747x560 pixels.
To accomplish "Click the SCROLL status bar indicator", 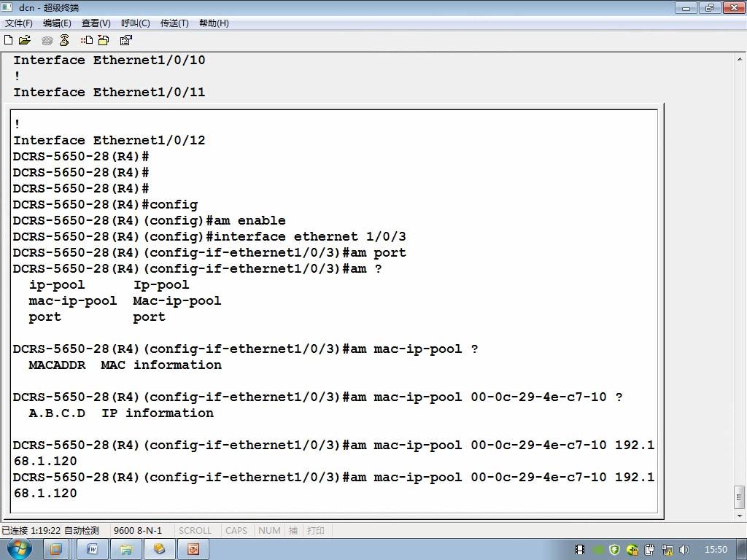I will (195, 531).
